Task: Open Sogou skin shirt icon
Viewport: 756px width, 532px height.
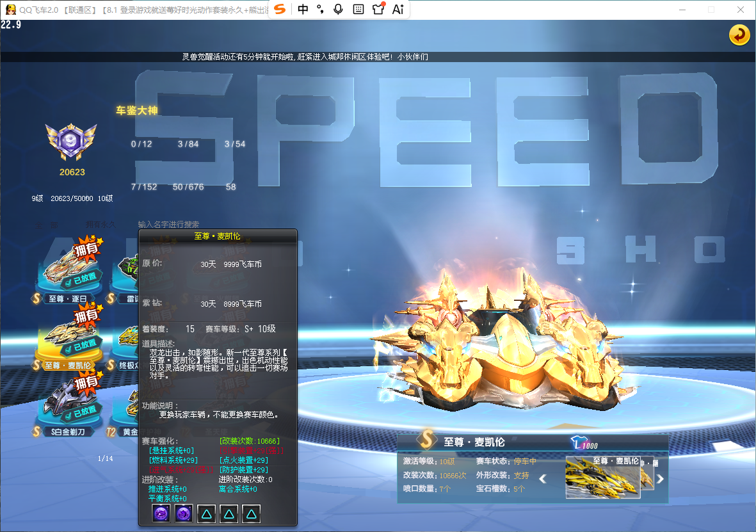Action: pos(378,9)
